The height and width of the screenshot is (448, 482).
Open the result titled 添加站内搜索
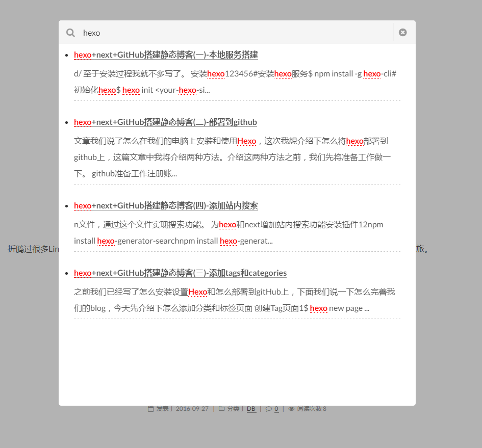pos(166,206)
